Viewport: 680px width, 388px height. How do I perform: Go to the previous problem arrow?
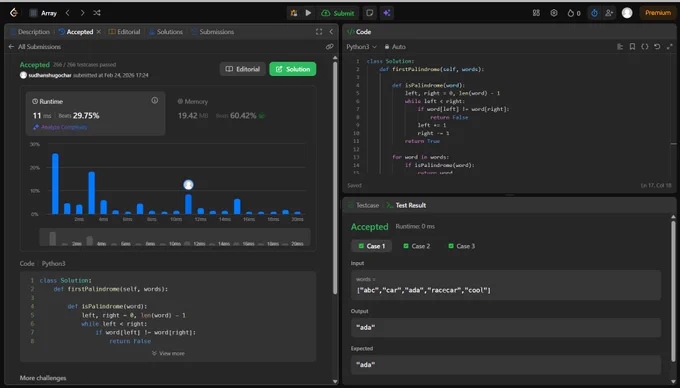pyautogui.click(x=68, y=13)
